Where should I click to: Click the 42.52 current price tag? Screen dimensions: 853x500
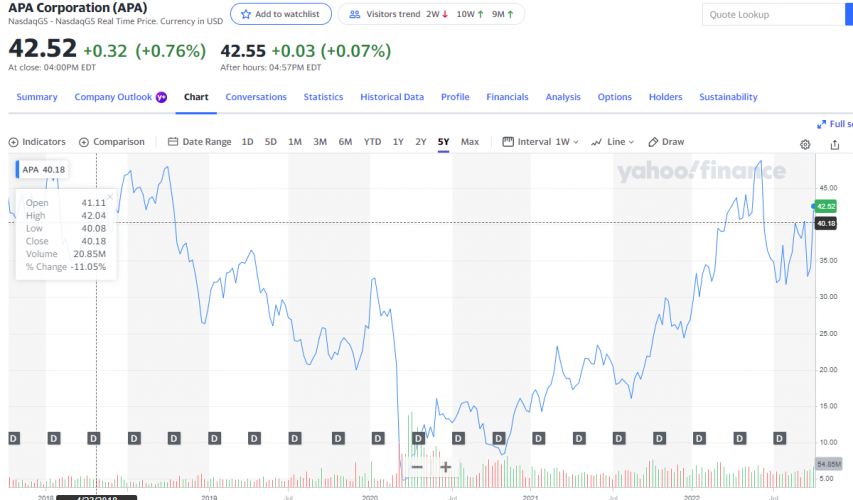[826, 206]
